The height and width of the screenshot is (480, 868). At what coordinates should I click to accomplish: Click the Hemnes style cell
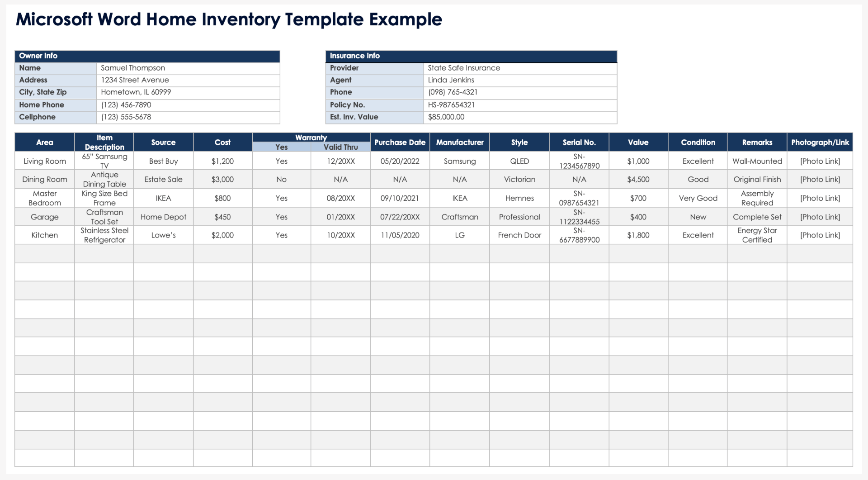(x=519, y=198)
